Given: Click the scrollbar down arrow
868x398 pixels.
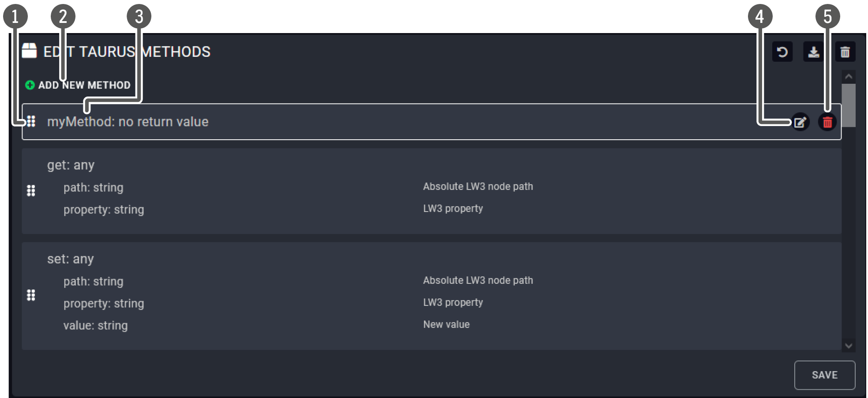Looking at the screenshot, I should 848,346.
